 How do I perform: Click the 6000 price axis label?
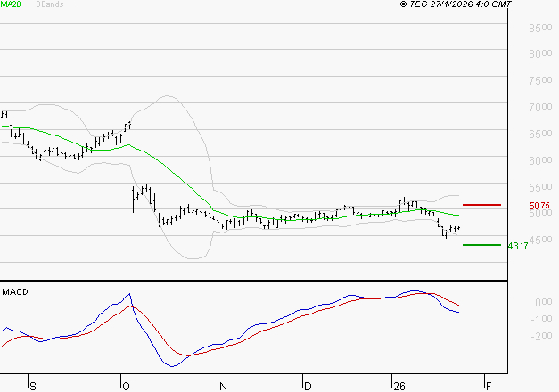[540, 160]
